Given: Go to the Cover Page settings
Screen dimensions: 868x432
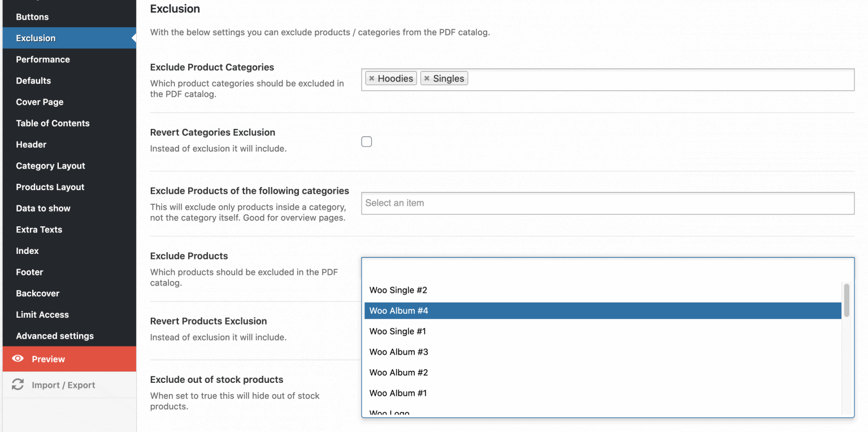Looking at the screenshot, I should pos(40,102).
